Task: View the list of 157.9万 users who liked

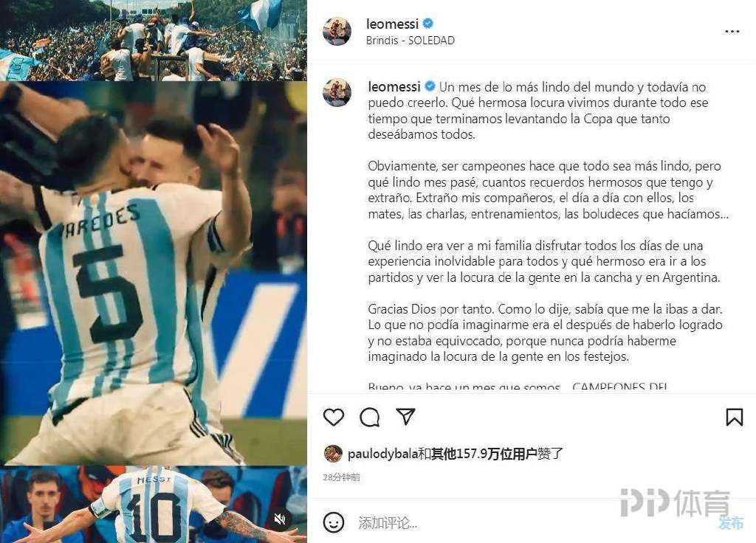Action: pos(484,454)
